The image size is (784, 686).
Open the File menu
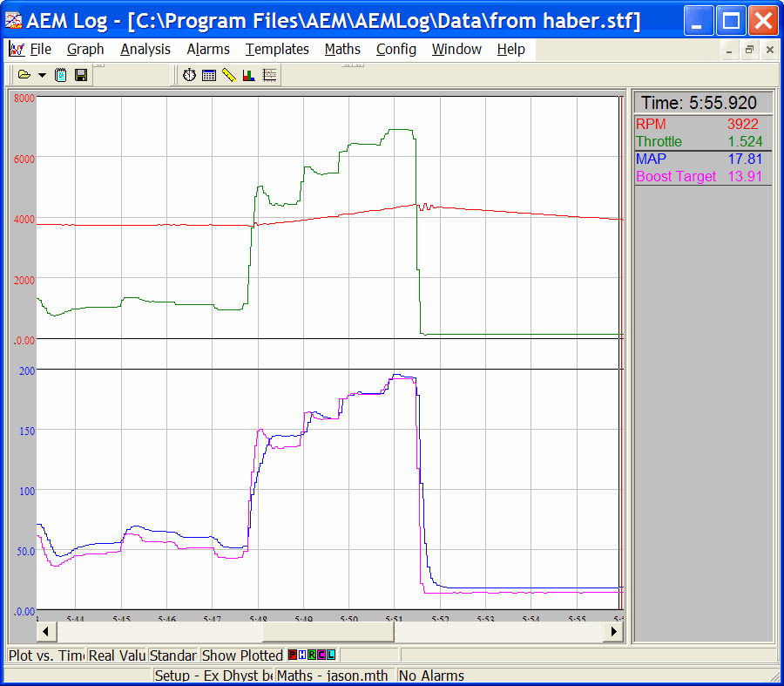(40, 49)
